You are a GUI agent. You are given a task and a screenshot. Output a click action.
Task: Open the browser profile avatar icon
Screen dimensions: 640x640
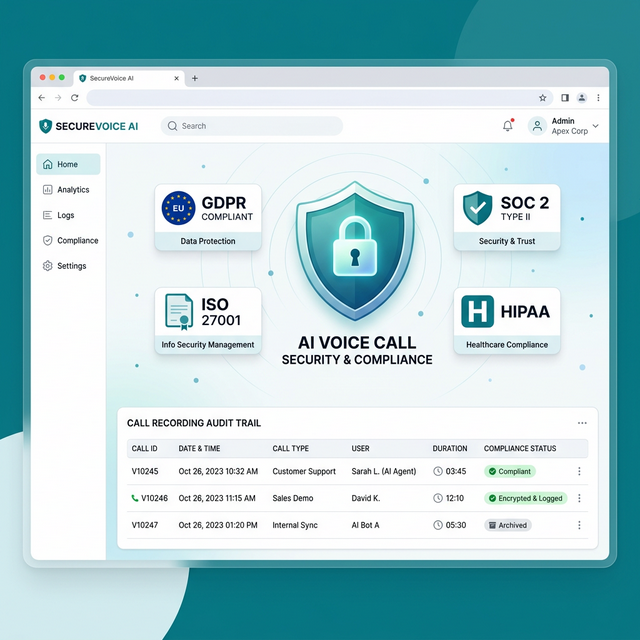click(x=582, y=98)
